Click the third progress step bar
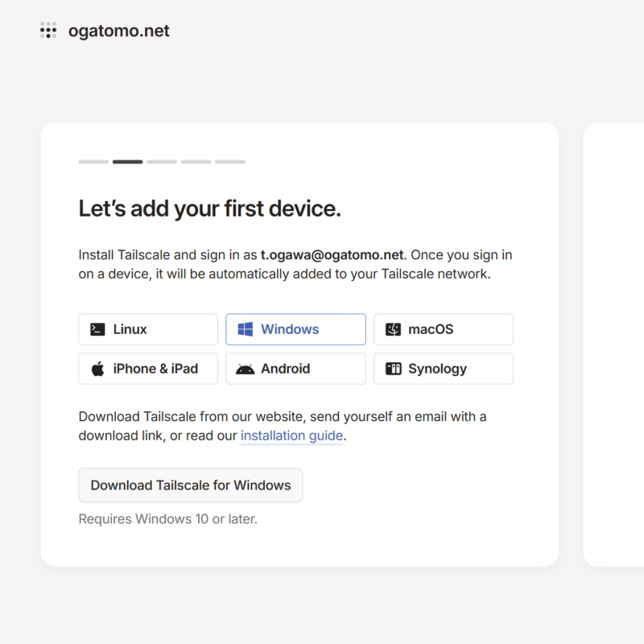Screen dimensions: 644x644 pyautogui.click(x=162, y=162)
